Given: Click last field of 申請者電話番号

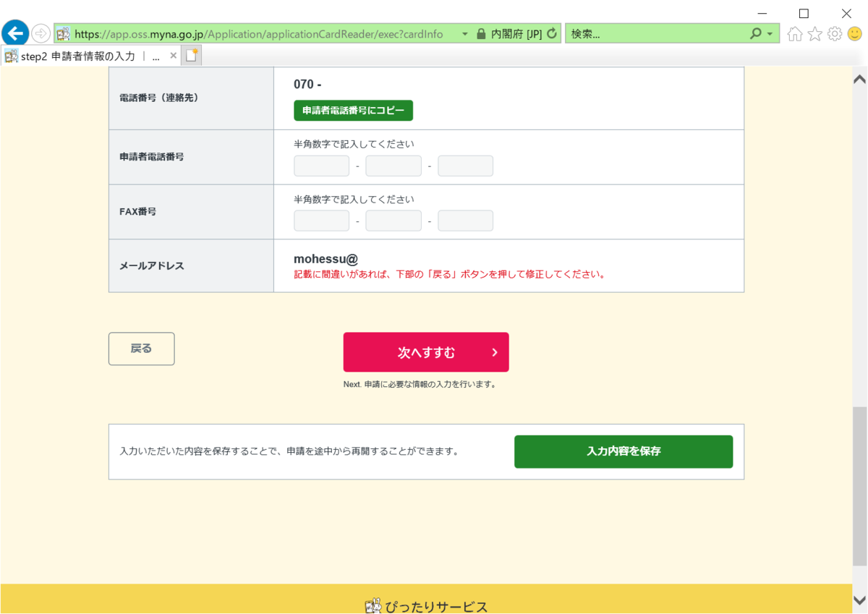Looking at the screenshot, I should [x=465, y=166].
